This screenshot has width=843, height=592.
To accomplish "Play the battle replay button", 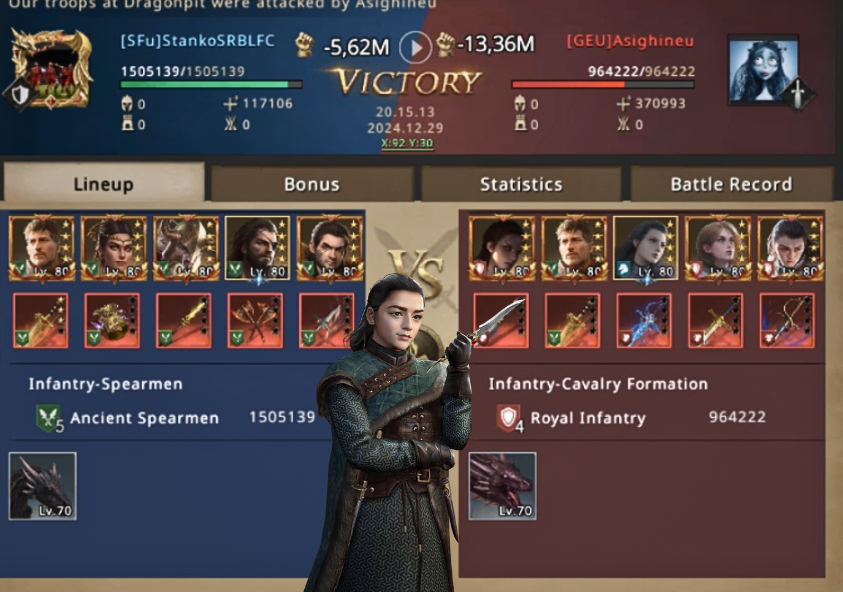I will click(415, 47).
